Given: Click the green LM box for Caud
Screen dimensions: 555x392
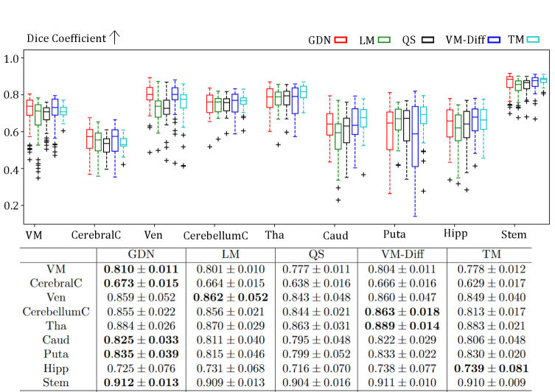Looking at the screenshot, I should (338, 136).
